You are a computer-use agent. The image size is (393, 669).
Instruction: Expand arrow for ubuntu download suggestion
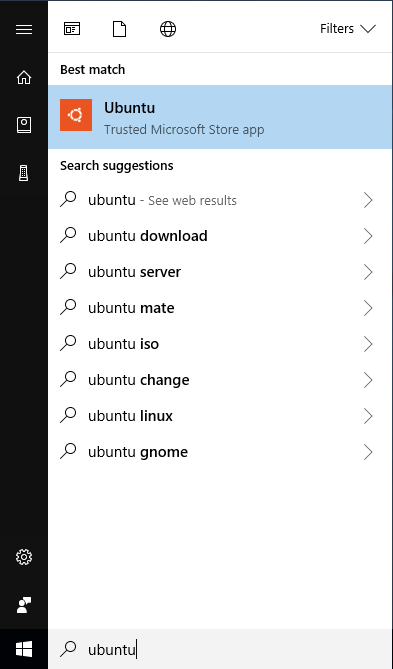click(368, 236)
